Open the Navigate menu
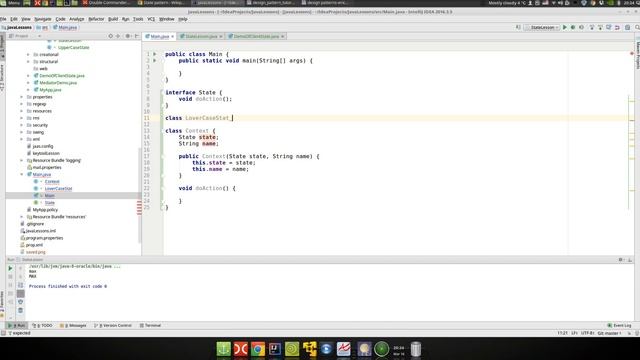Image resolution: width=640 pixels, height=360 pixels. [42, 19]
